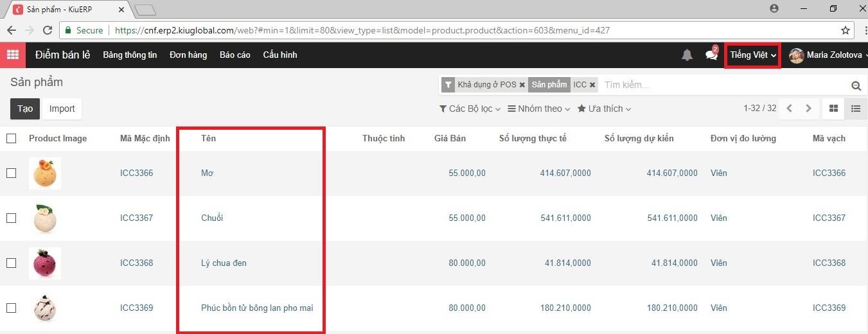
Task: Remove the Khả dụng ở POS filter
Action: click(x=522, y=85)
